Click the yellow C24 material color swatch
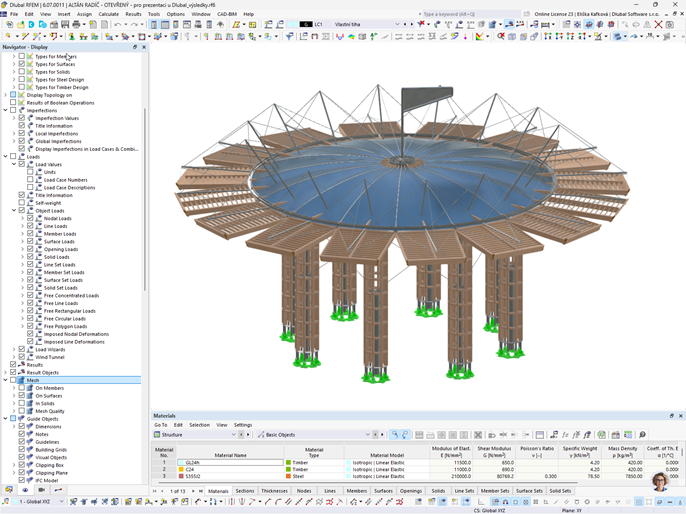 tap(181, 469)
